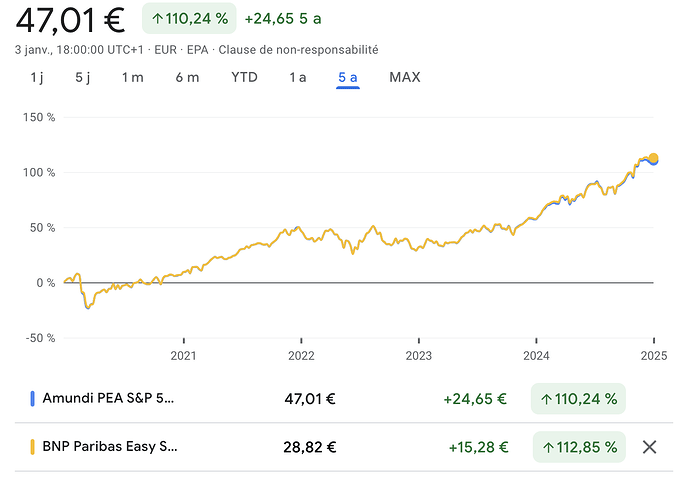Viewport: 690px width, 479px height.
Task: Click the 2025 axis label
Action: pyautogui.click(x=654, y=355)
